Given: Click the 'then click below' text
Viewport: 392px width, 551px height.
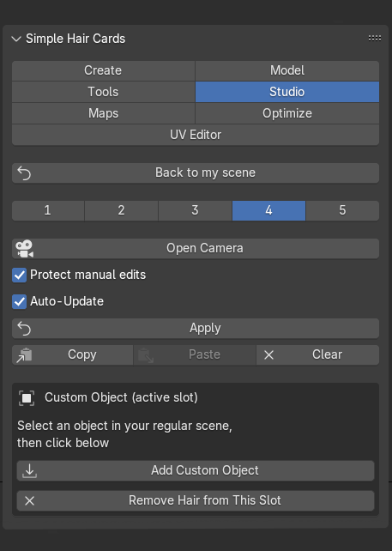Looking at the screenshot, I should [63, 443].
